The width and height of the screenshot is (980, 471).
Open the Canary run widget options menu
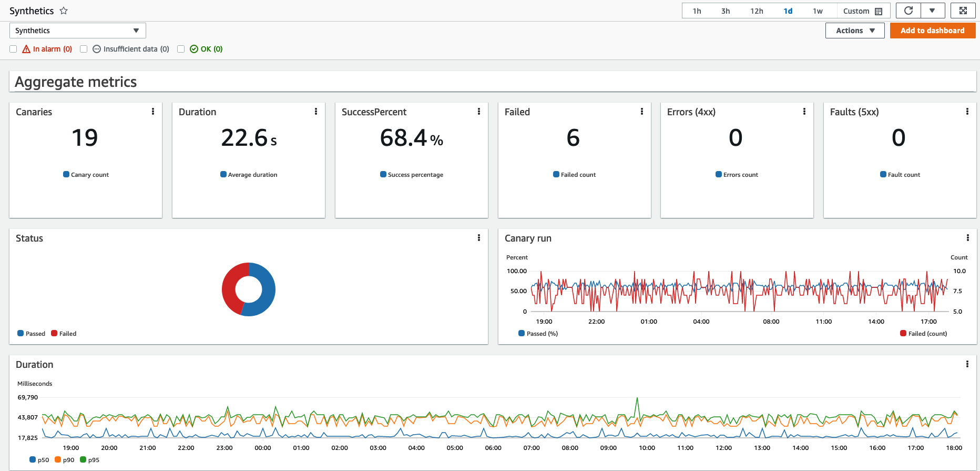pyautogui.click(x=968, y=238)
